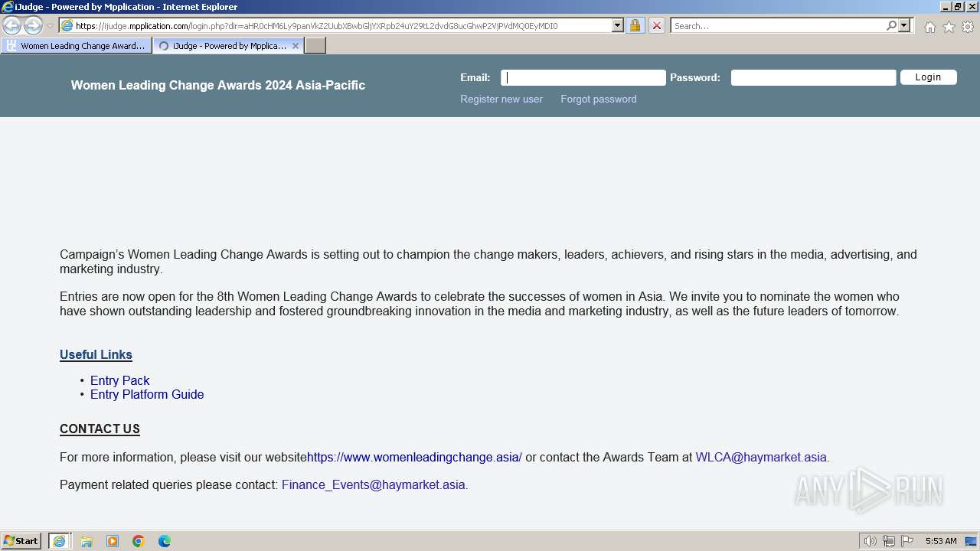This screenshot has height=551, width=980.
Task: Click the Password input field
Action: pyautogui.click(x=813, y=77)
